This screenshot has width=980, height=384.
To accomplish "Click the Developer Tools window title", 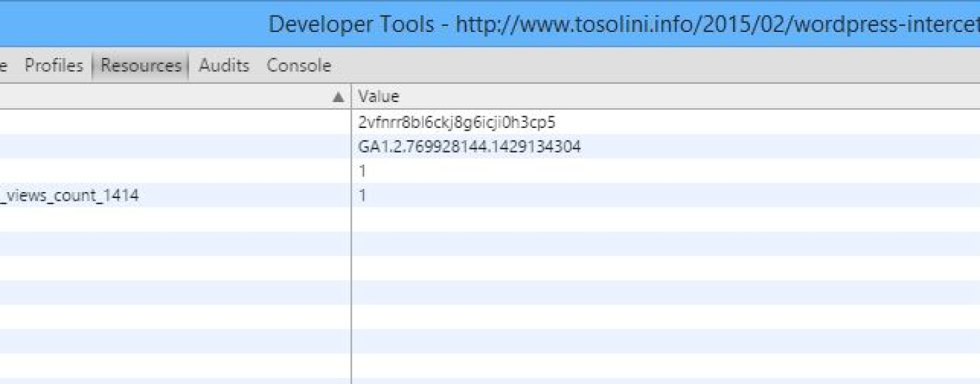I will pyautogui.click(x=624, y=25).
